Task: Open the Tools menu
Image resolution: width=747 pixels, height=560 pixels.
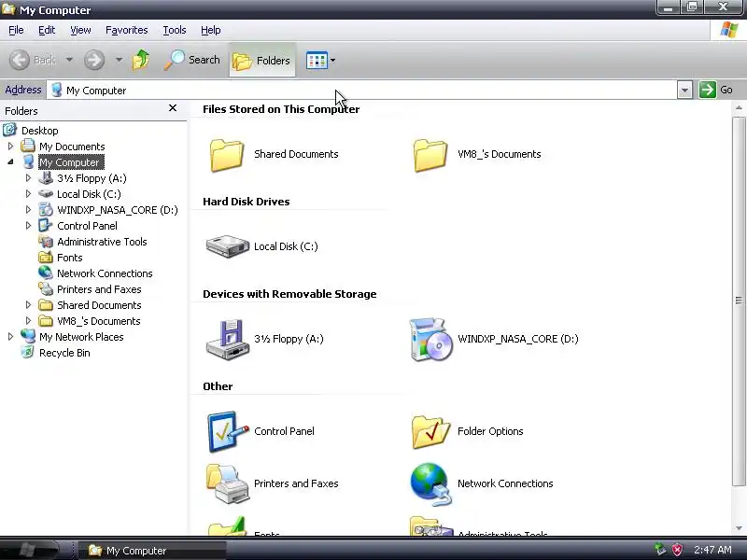Action: (x=175, y=30)
